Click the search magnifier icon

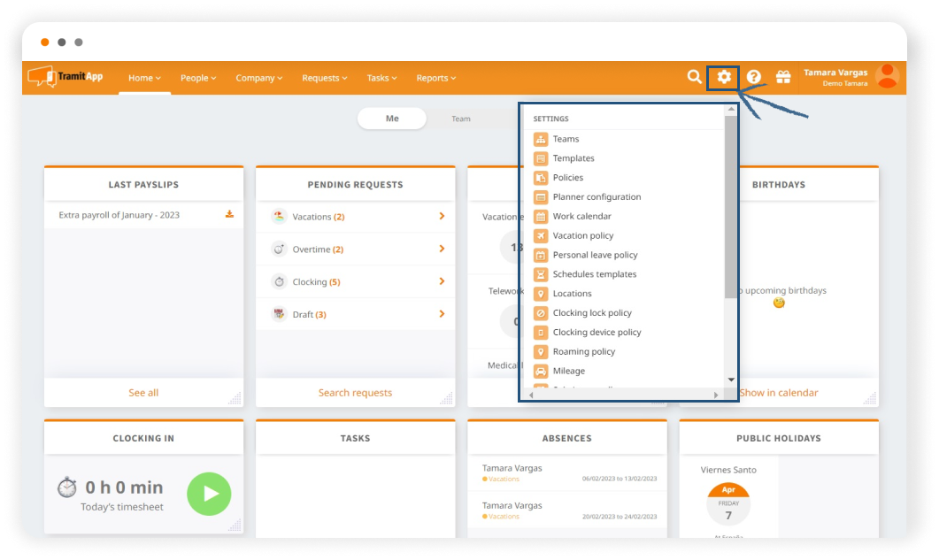(695, 77)
